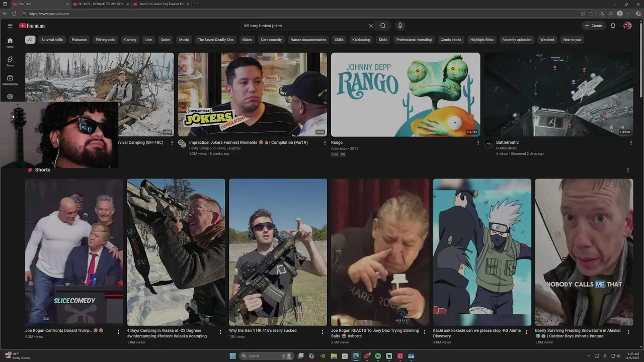Open more options for Battlefront 2 stream
Viewport: 644px width, 362px height.
(631, 143)
